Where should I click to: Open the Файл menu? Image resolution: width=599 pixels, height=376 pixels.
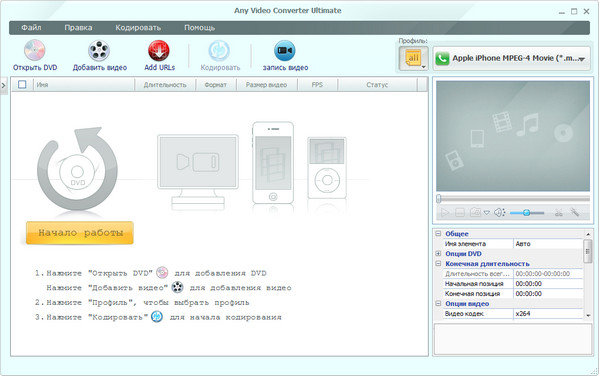tap(31, 28)
